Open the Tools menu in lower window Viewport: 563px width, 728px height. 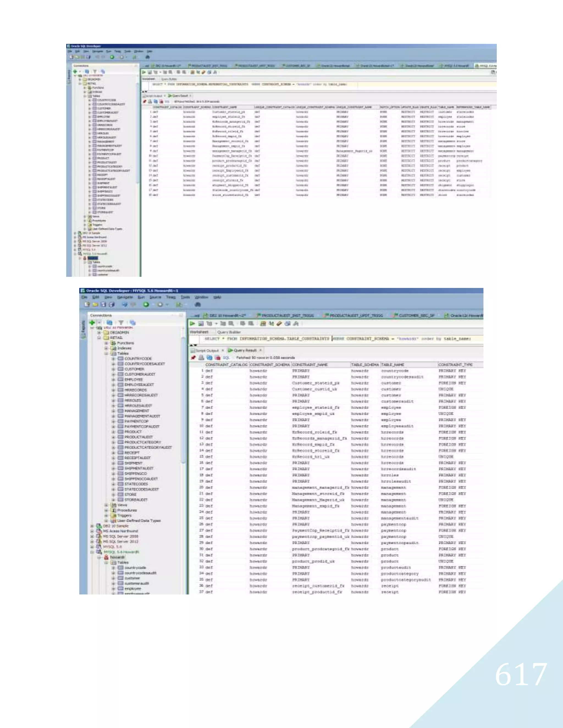(x=185, y=297)
